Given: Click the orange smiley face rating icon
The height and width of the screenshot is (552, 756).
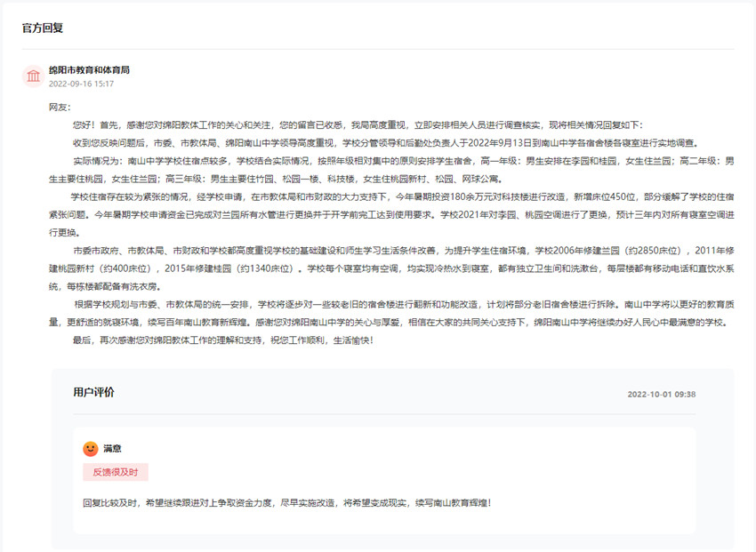Looking at the screenshot, I should [90, 449].
